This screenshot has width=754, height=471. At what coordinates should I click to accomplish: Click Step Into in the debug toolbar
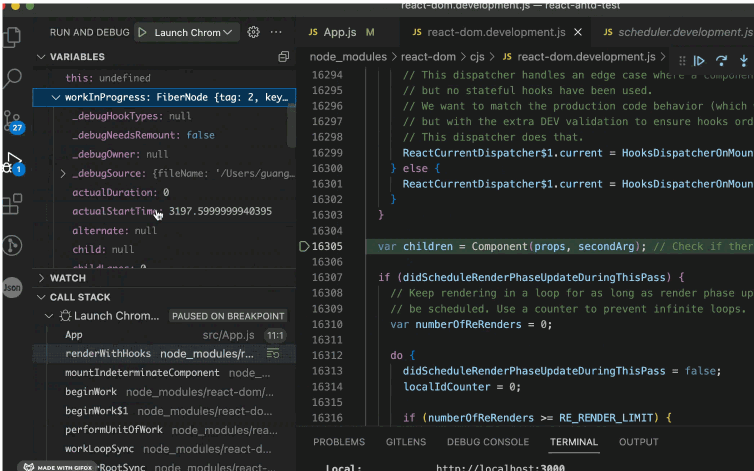coord(743,61)
